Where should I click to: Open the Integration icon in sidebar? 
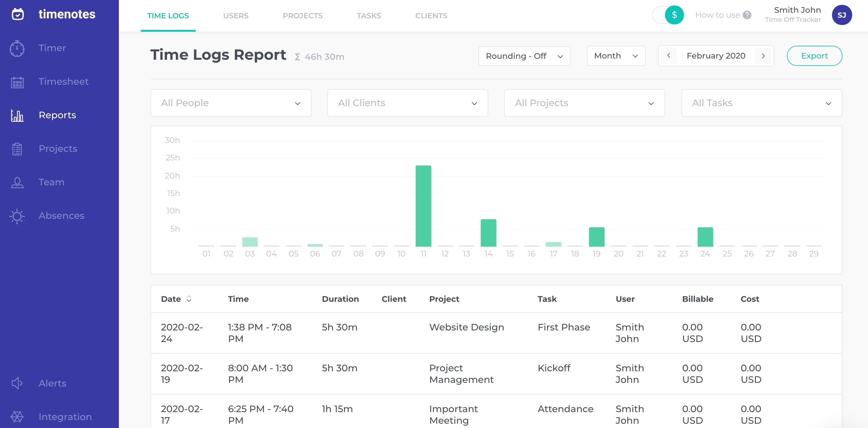tap(17, 417)
